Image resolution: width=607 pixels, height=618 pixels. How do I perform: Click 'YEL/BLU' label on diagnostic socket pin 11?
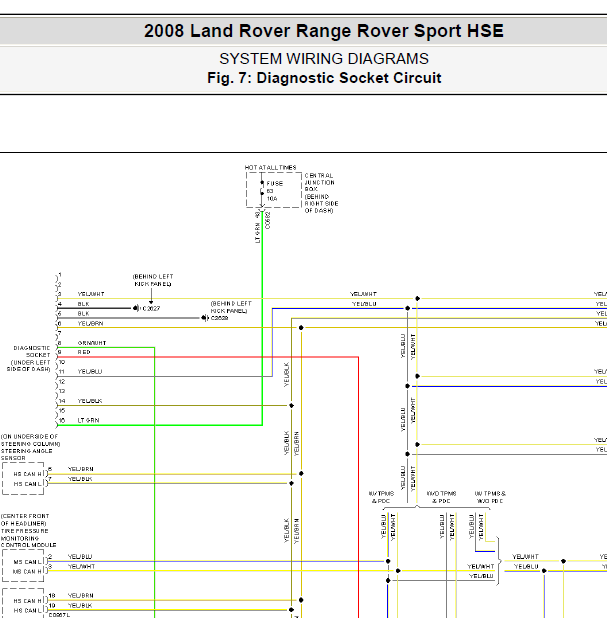tap(90, 372)
